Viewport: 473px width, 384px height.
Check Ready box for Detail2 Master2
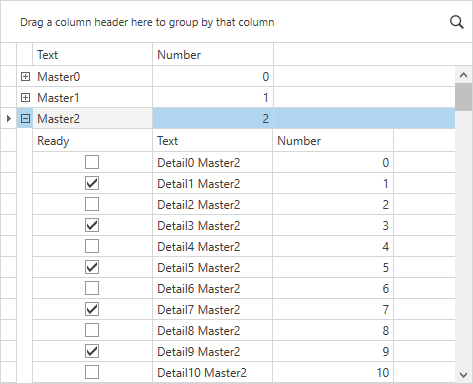92,204
